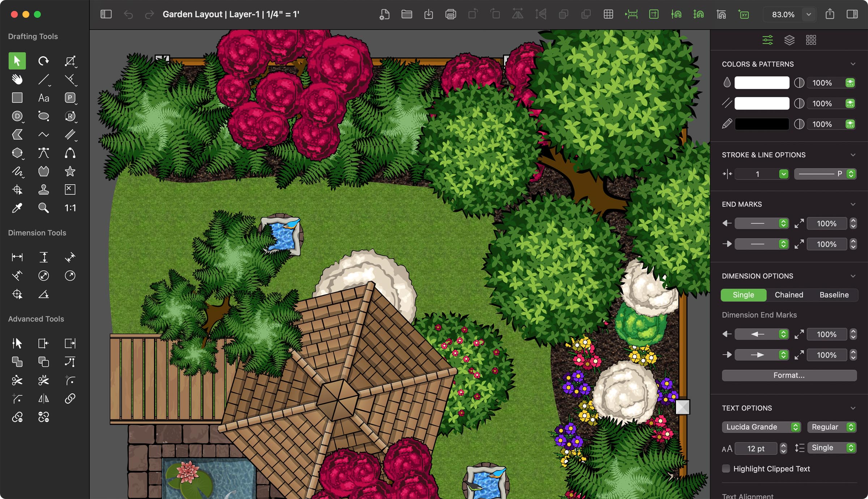868x499 pixels.
Task: Select the Freehand sketch tool
Action: (17, 171)
